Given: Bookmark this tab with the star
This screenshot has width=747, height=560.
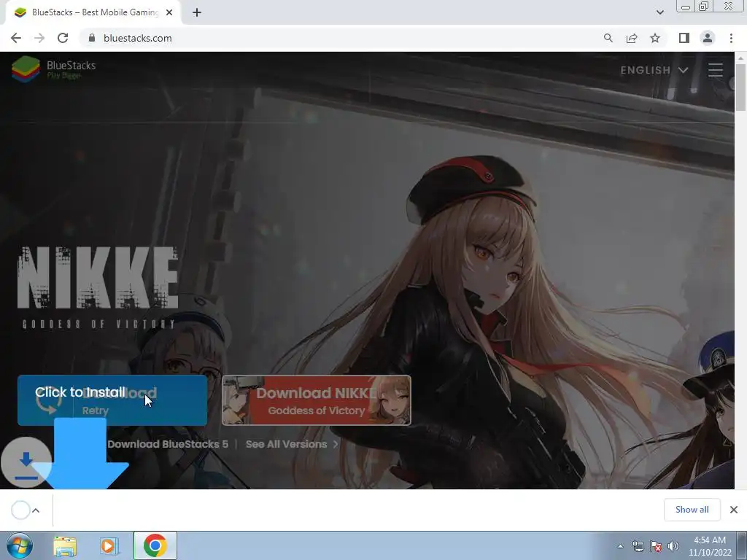Looking at the screenshot, I should click(x=655, y=38).
